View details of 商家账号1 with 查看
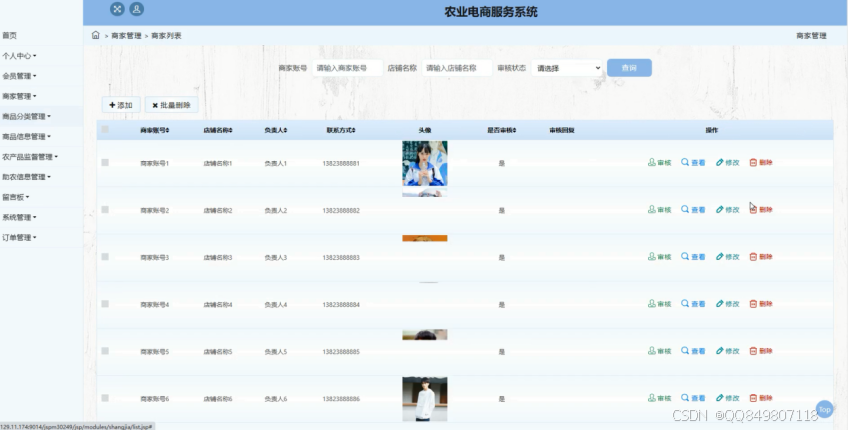The image size is (848, 431). pos(693,163)
